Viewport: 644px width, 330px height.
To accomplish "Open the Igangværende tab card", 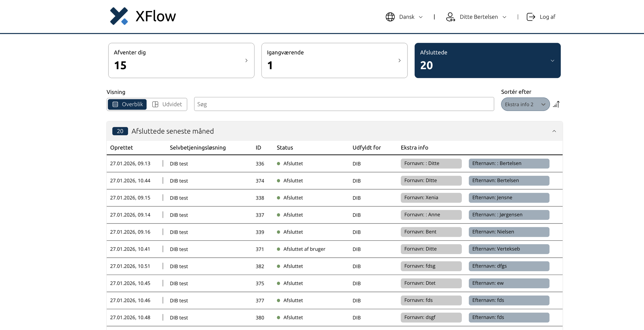I will point(334,60).
